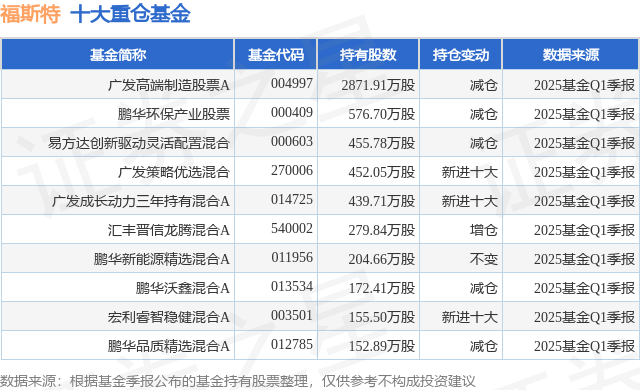Click 减仓 in the 鹏华环保产业股票 row
Viewport: 640px width, 390px height.
click(484, 114)
